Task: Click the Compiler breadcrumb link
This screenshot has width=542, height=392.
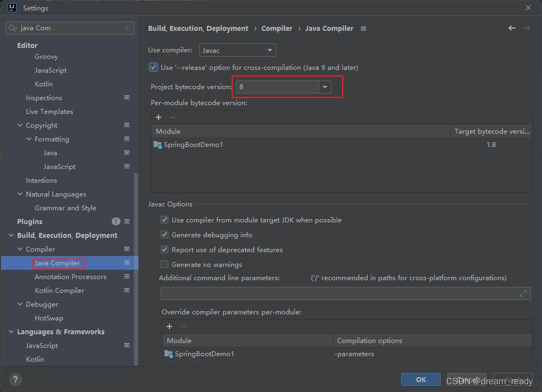Action: coord(277,29)
